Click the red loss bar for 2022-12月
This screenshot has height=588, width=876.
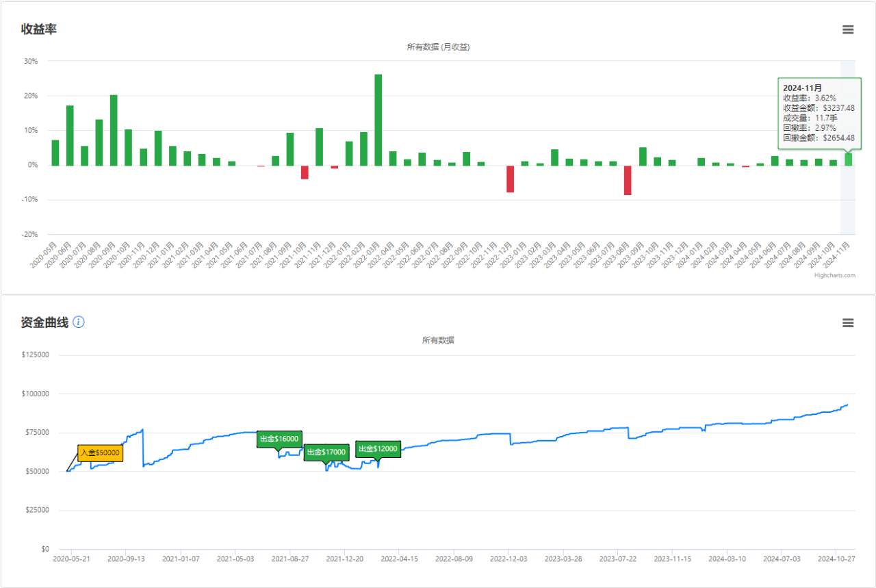click(x=510, y=179)
